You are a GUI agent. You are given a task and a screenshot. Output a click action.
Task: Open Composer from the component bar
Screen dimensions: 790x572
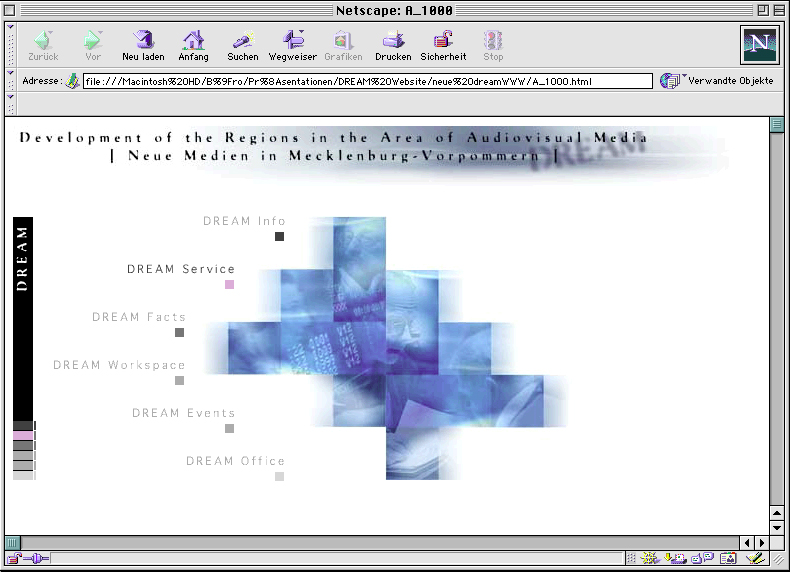[755, 558]
